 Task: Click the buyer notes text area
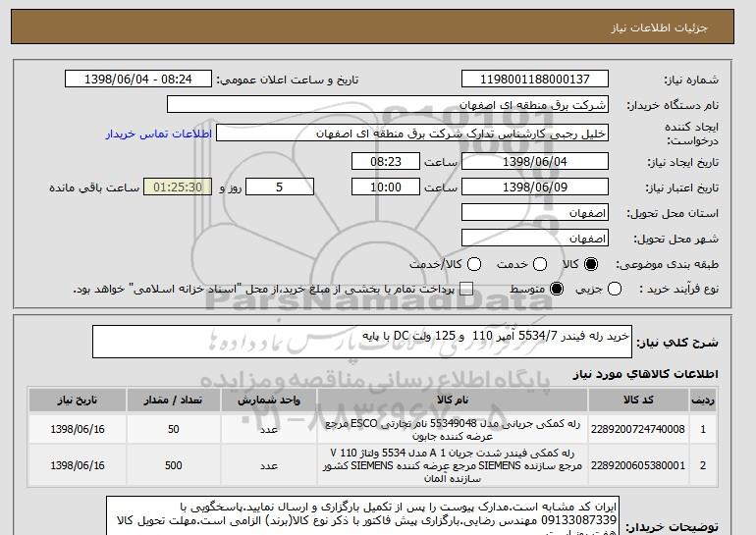362,516
